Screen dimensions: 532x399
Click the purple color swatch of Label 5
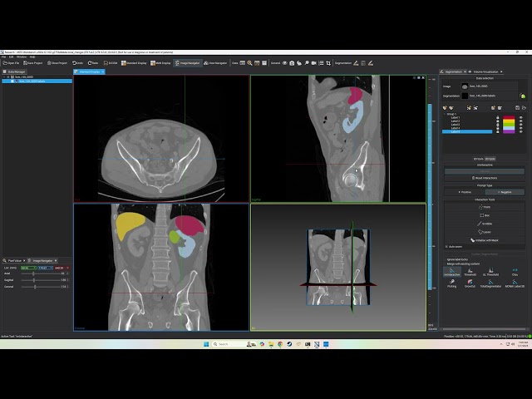(509, 131)
